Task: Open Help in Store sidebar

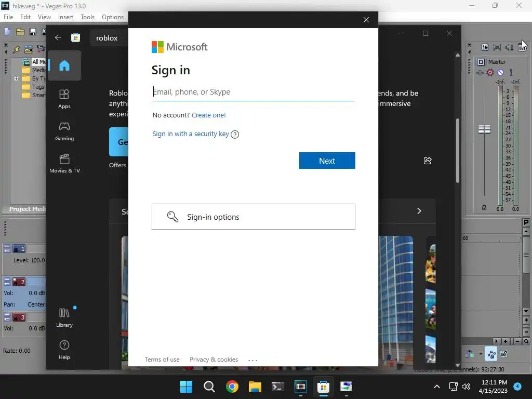Action: coord(64,350)
